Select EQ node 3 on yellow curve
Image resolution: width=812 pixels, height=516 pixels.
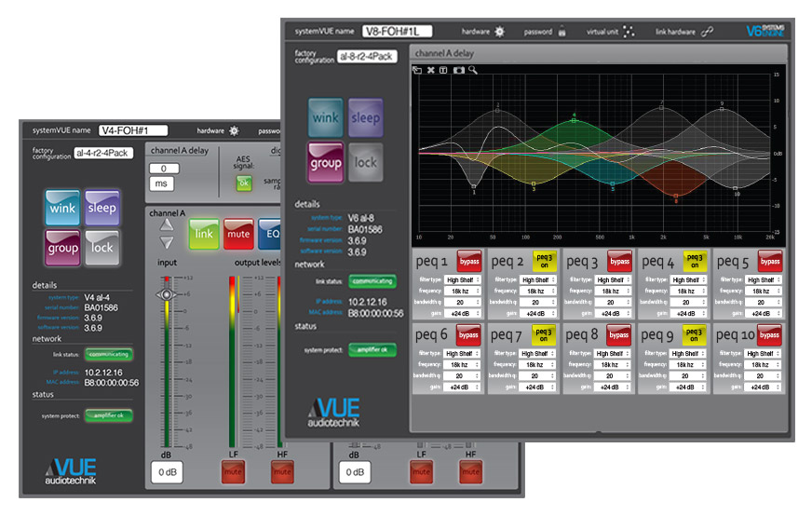coord(534,183)
